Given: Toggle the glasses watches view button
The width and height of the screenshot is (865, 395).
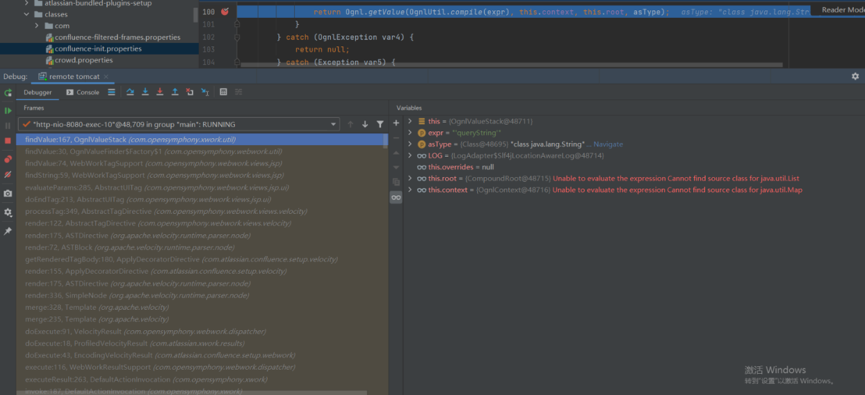Looking at the screenshot, I should click(x=396, y=197).
